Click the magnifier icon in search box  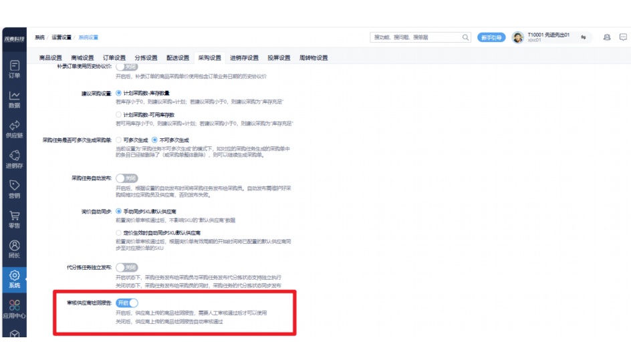tap(466, 38)
